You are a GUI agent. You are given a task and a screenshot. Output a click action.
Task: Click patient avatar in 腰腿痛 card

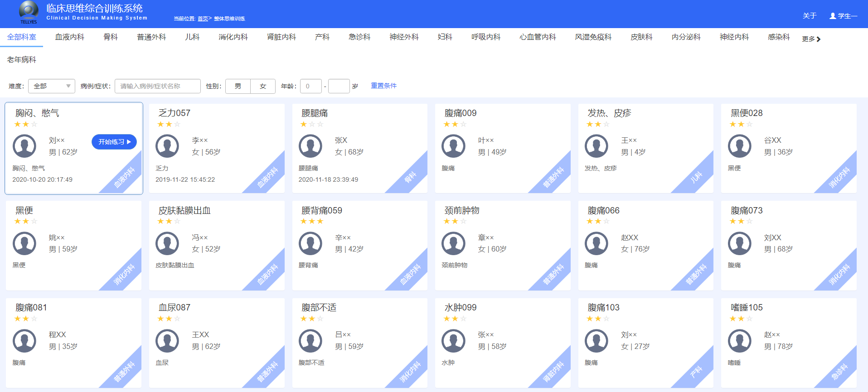pos(310,146)
